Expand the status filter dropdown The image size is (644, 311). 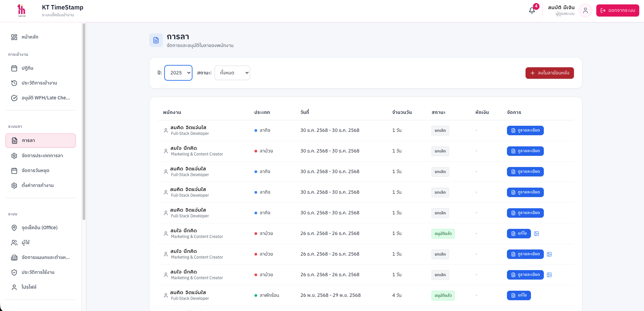tap(232, 73)
